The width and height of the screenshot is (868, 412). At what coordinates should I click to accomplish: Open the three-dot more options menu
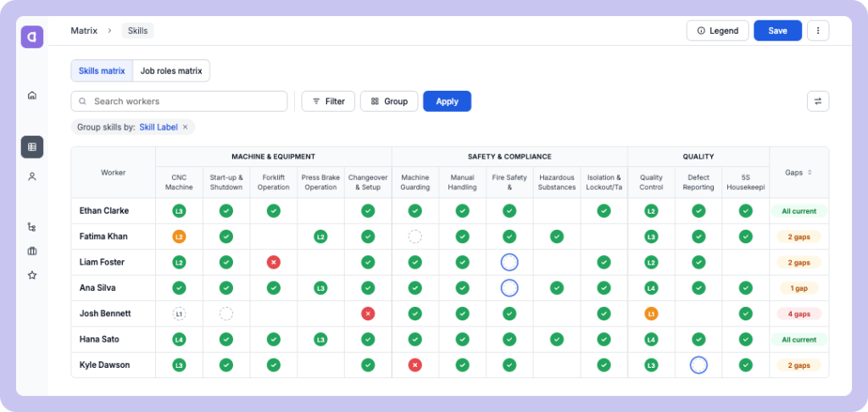pos(818,31)
